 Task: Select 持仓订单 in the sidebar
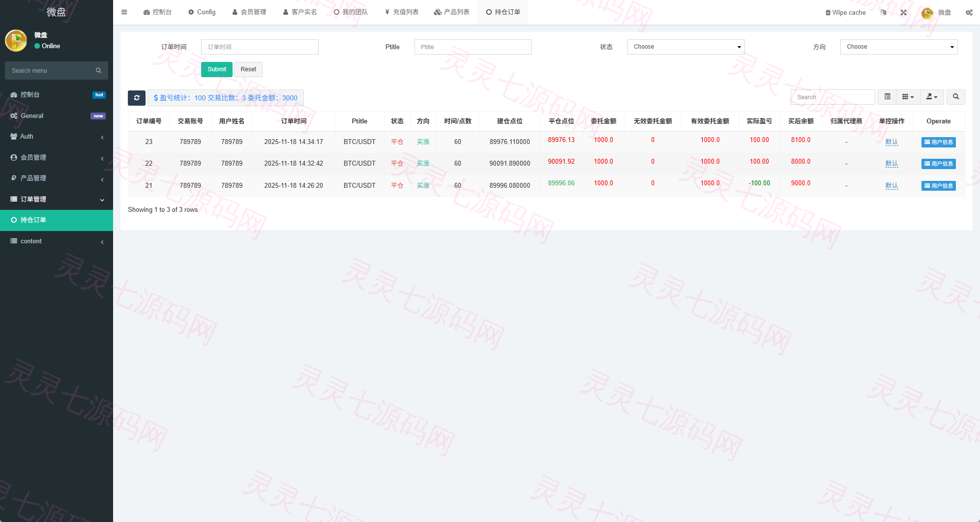click(x=57, y=220)
